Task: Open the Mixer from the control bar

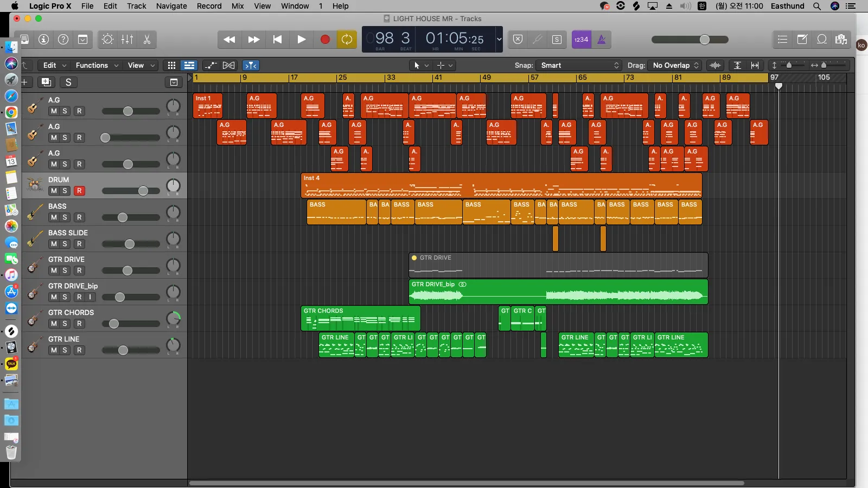Action: click(x=127, y=40)
